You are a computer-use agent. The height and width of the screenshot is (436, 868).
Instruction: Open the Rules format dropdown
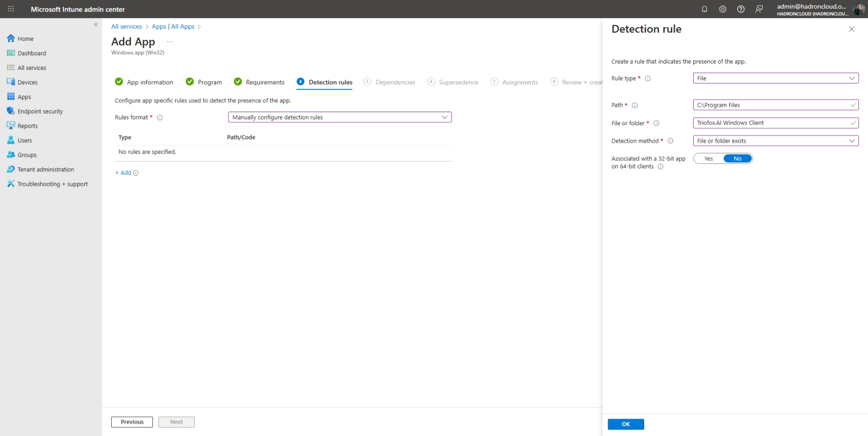pyautogui.click(x=340, y=117)
